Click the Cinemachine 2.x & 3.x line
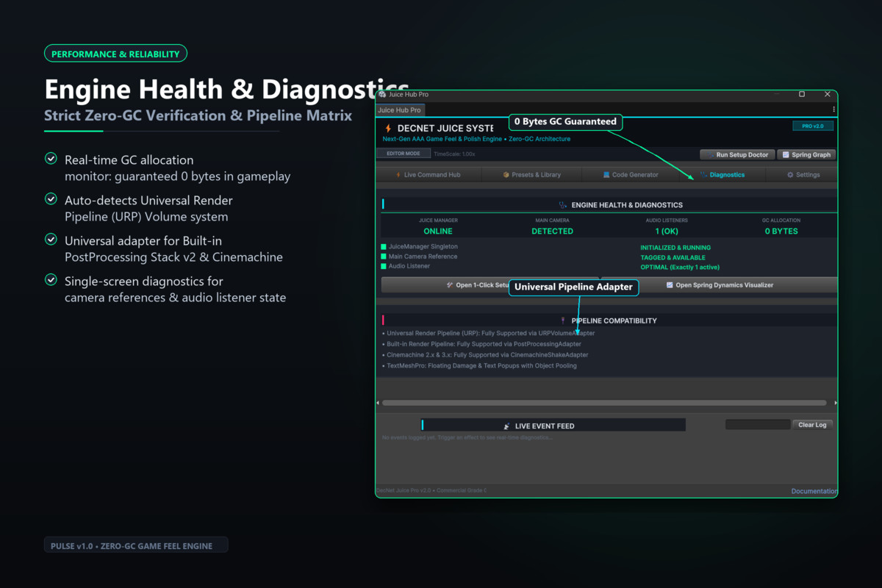882x588 pixels. [x=485, y=355]
